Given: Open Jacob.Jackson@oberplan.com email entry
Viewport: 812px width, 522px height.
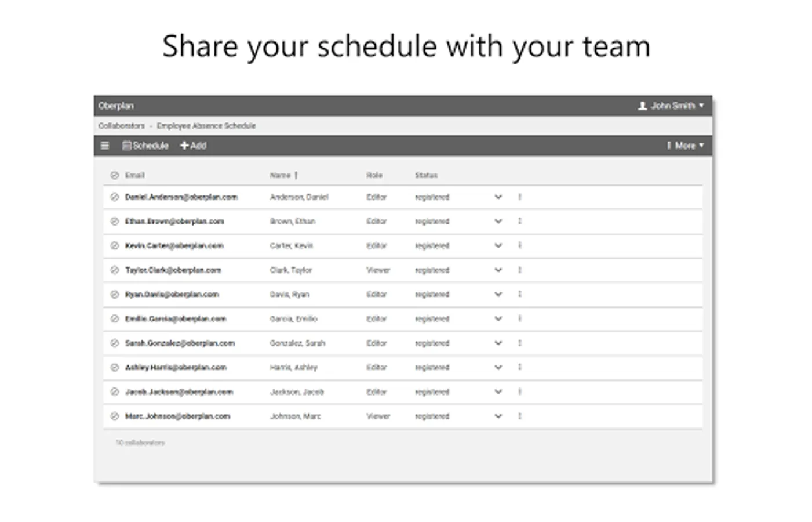Looking at the screenshot, I should pos(179,392).
